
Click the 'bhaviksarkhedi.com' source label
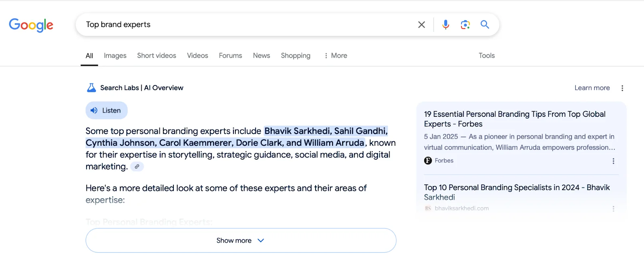coord(462,208)
